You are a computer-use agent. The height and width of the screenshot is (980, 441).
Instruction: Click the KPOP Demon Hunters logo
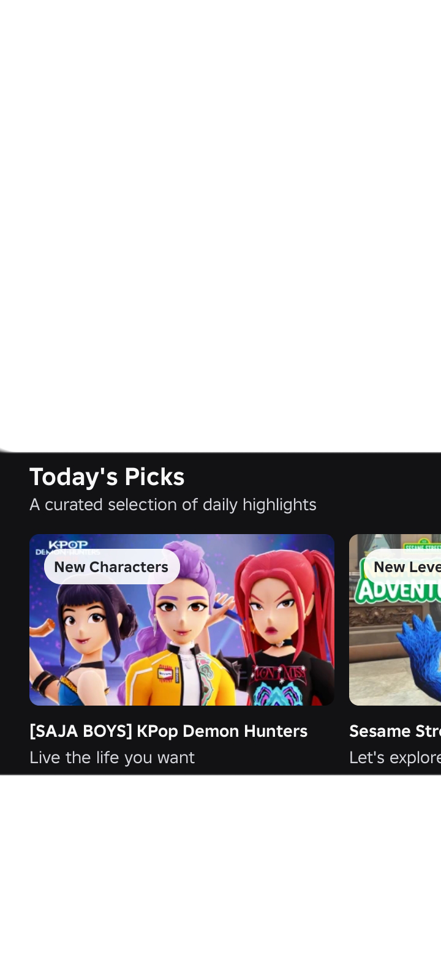point(67,546)
